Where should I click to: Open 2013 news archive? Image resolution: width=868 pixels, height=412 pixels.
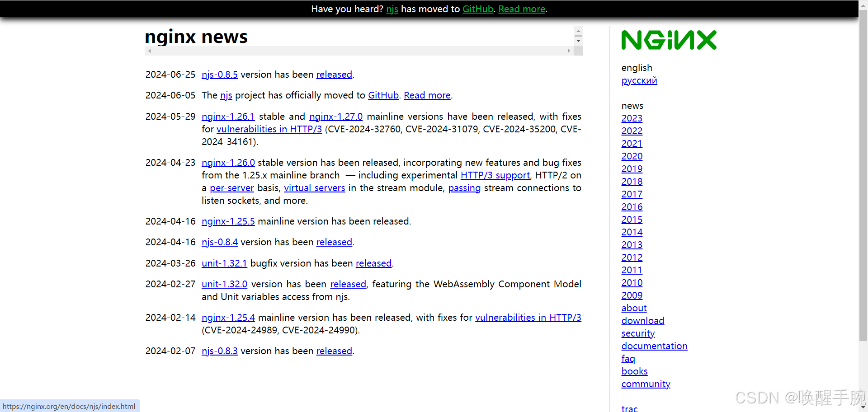(632, 245)
